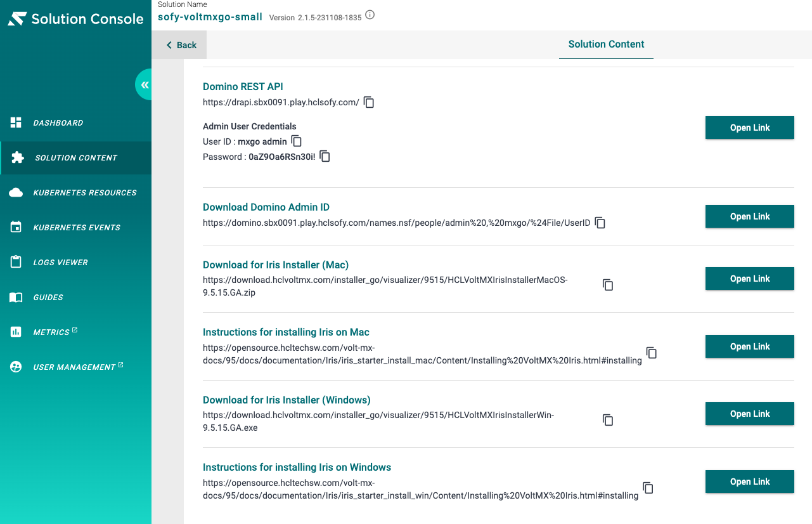Copy the mxgo admin User ID
Screen dimensions: 812x524
click(296, 141)
